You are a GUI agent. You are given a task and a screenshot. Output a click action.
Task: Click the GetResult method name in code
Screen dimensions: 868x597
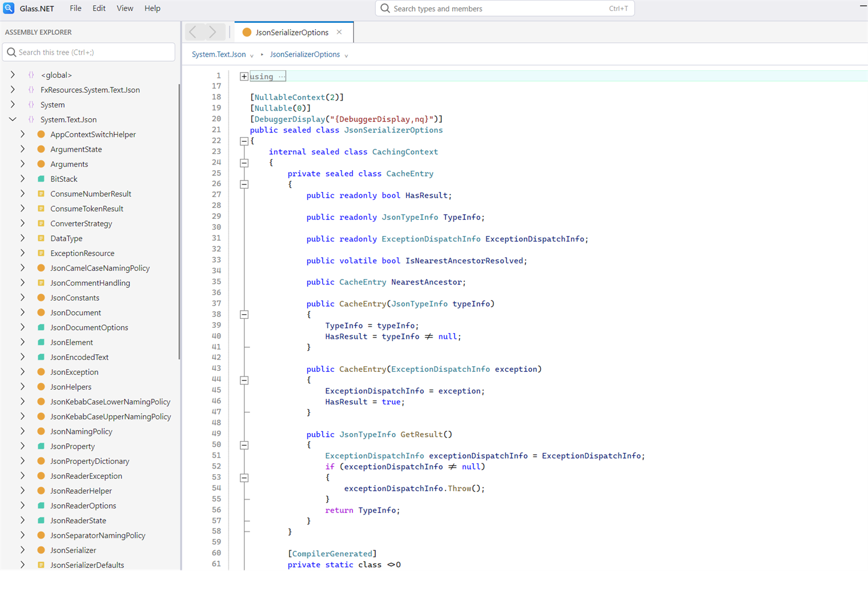pyautogui.click(x=421, y=435)
